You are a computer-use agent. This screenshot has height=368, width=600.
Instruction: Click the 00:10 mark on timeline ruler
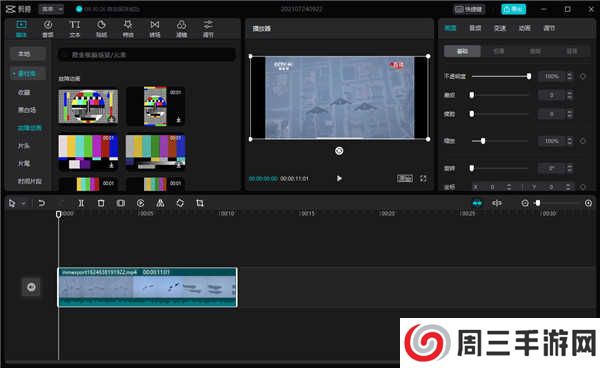point(226,213)
